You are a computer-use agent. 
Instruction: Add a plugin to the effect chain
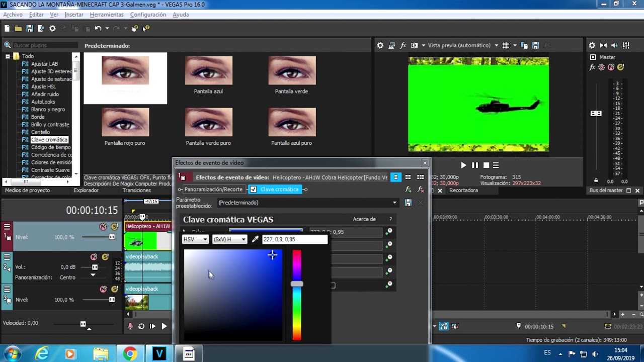[408, 190]
